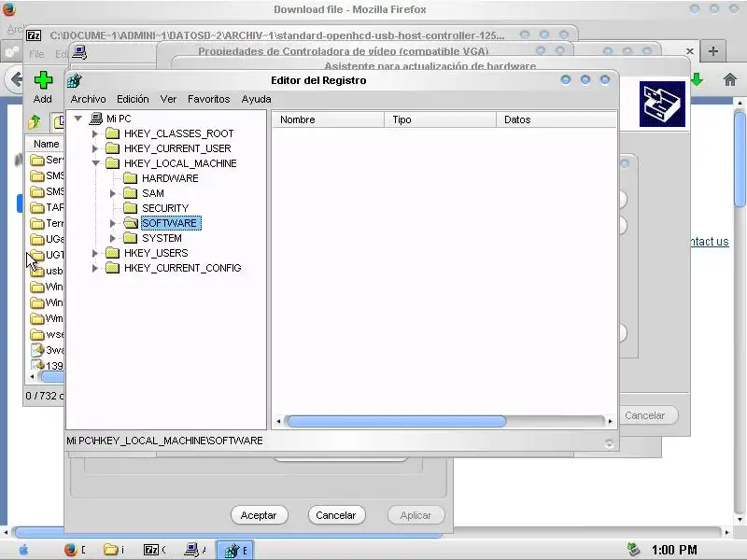
Task: Select the HARDWARE key label
Action: (170, 178)
